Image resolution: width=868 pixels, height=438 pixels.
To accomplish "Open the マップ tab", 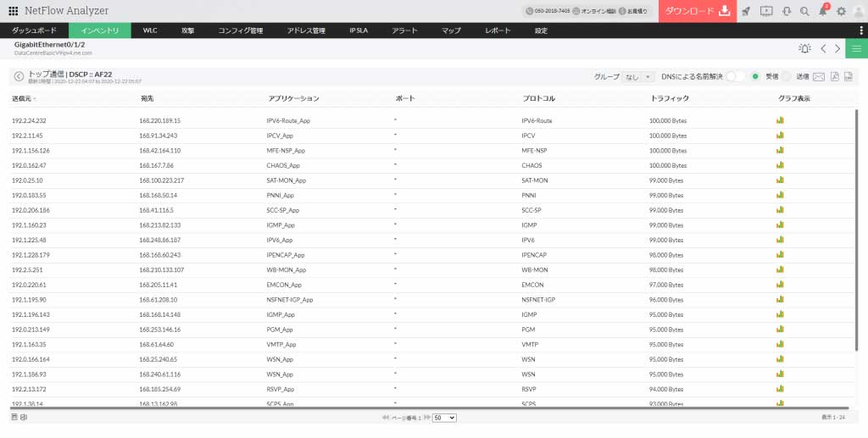I will click(451, 30).
